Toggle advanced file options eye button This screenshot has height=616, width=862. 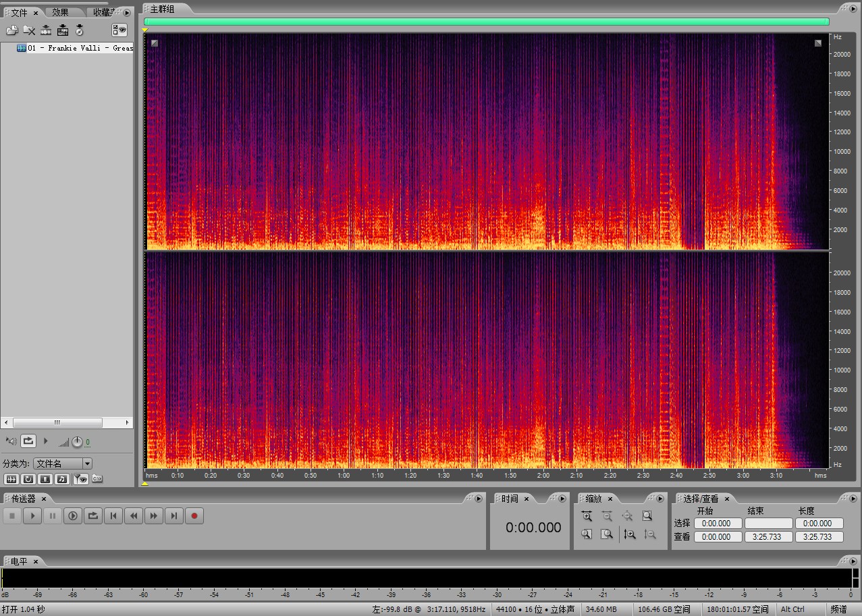(x=119, y=30)
